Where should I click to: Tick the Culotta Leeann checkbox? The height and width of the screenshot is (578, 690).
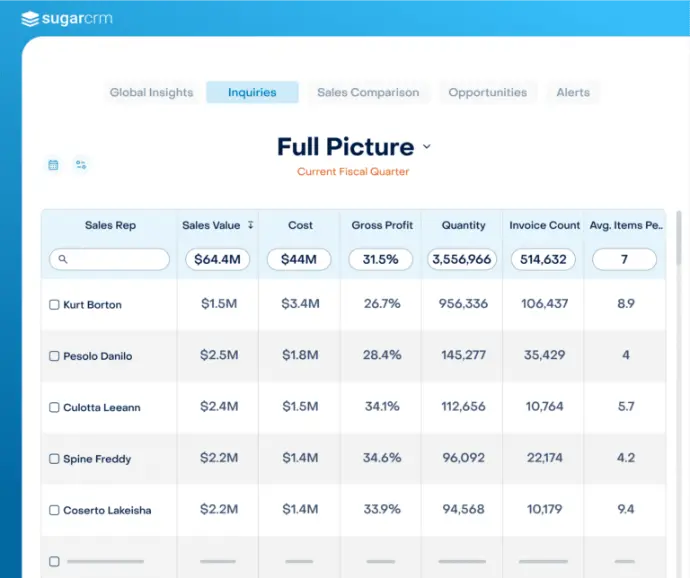point(54,407)
